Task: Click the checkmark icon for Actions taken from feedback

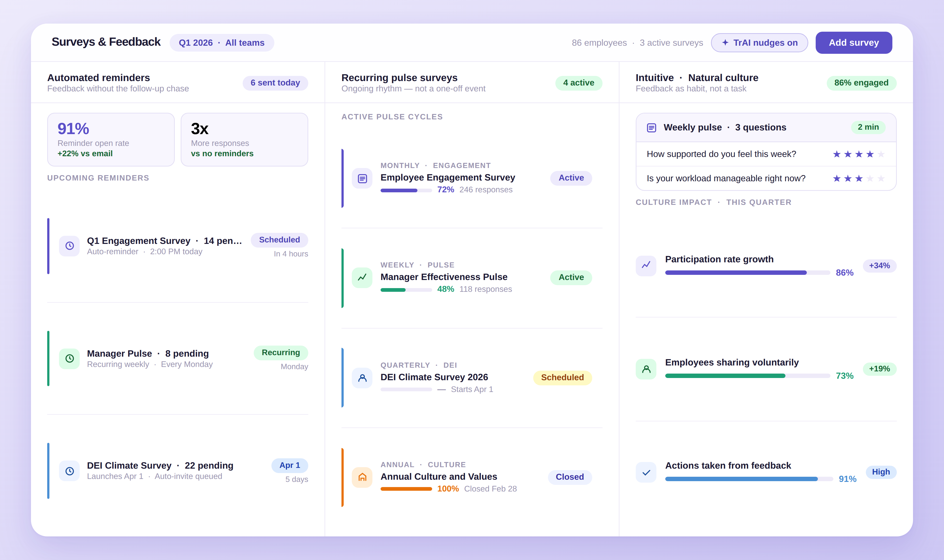Action: click(646, 473)
